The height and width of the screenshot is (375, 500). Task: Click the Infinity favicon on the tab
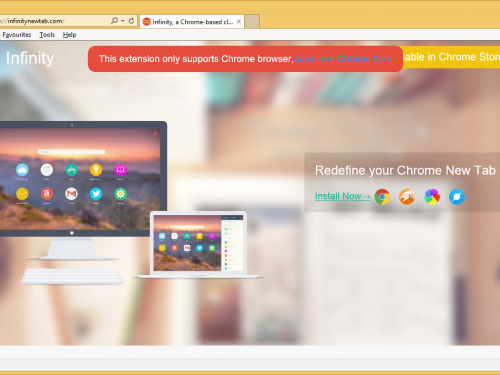pos(147,22)
